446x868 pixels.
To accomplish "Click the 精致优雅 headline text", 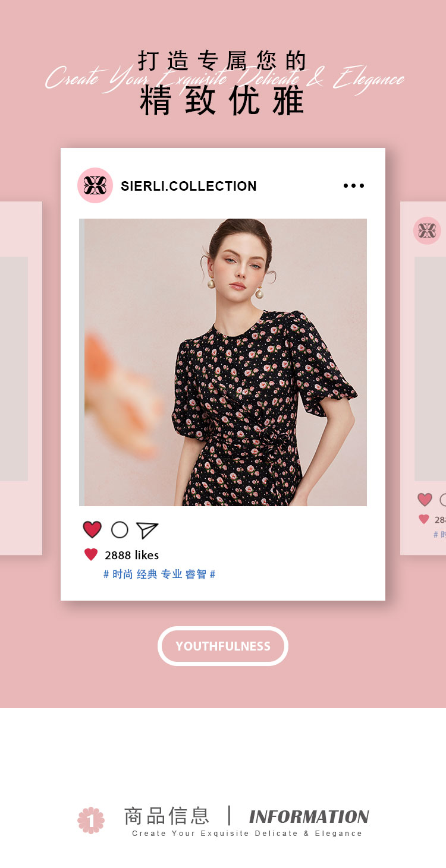I will pos(222,101).
